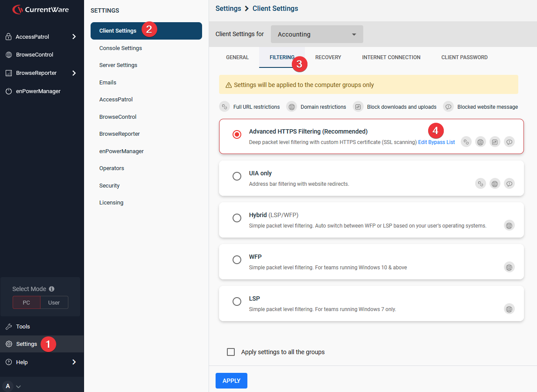Image resolution: width=537 pixels, height=392 pixels.
Task: Open the RECOVERY tab
Action: pyautogui.click(x=328, y=57)
